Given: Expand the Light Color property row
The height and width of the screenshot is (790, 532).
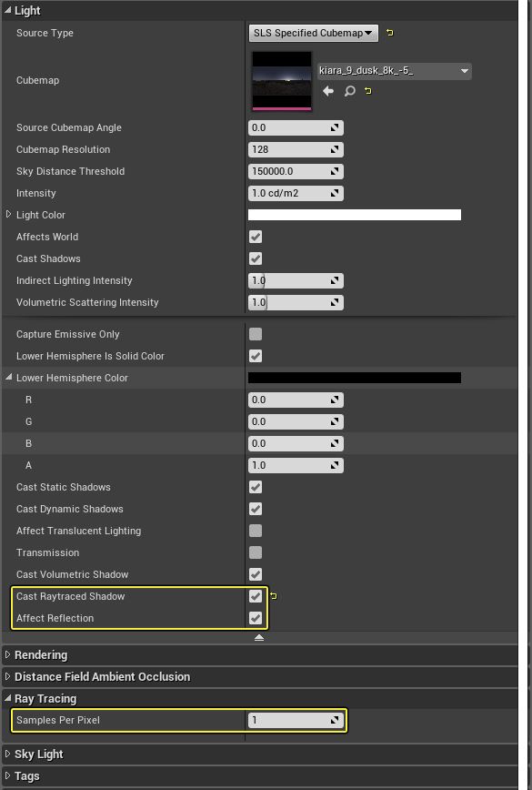Looking at the screenshot, I should 7,215.
